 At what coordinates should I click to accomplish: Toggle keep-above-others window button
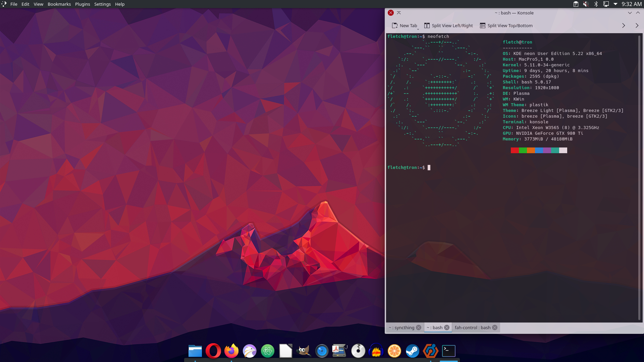coord(399,13)
